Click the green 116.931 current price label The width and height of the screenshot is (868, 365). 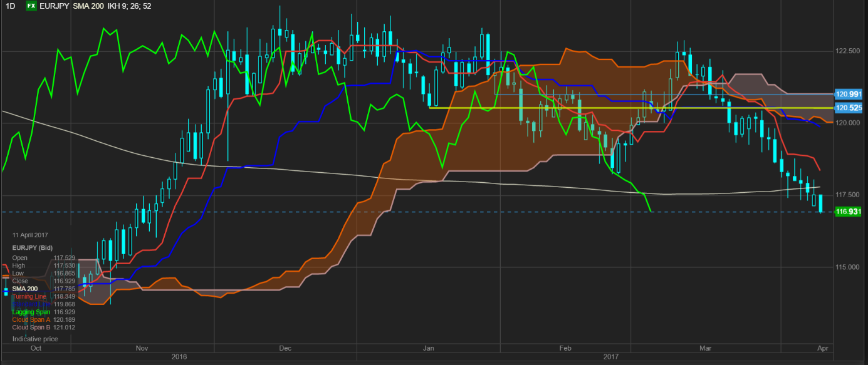pos(848,212)
